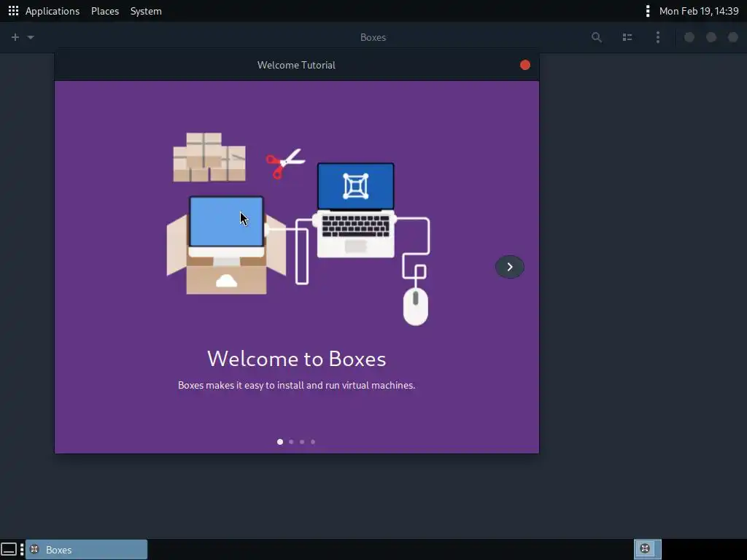Jump to the third tutorial page dot
This screenshot has width=747, height=560.
[302, 442]
